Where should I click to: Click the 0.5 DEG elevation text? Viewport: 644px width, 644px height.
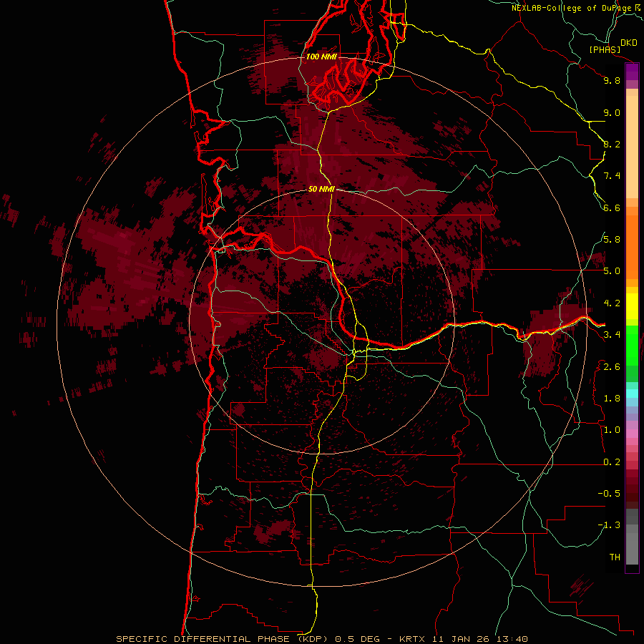tap(356, 639)
